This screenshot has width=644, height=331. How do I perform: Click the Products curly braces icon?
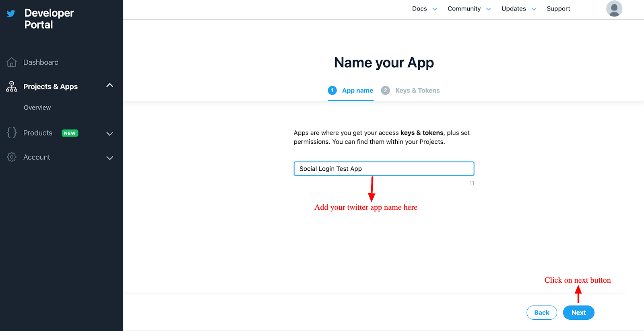(x=12, y=132)
